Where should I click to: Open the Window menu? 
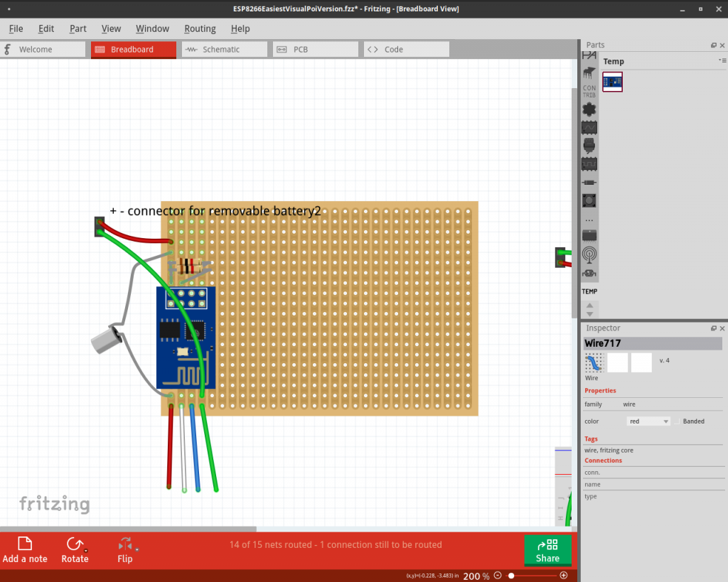(152, 28)
